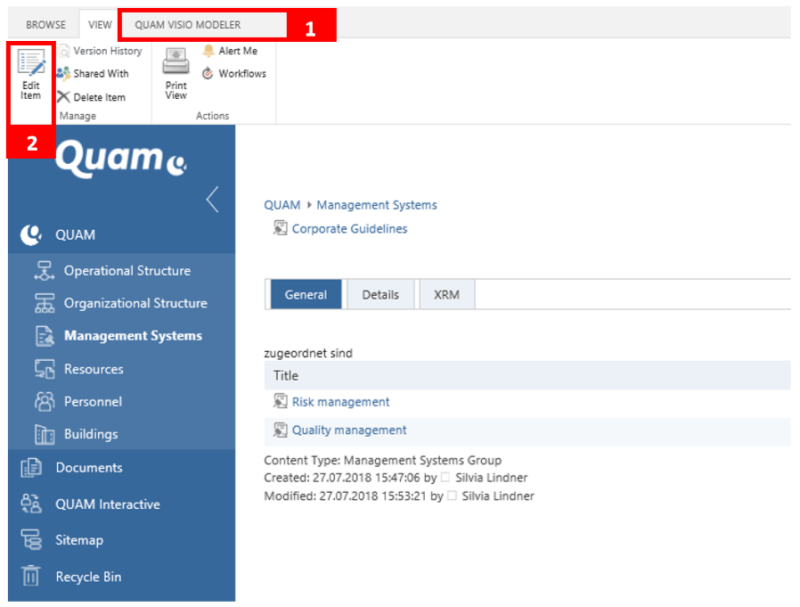Switch to the VIEW ribbon tab
Viewport: 800px width, 607px height.
click(x=99, y=24)
